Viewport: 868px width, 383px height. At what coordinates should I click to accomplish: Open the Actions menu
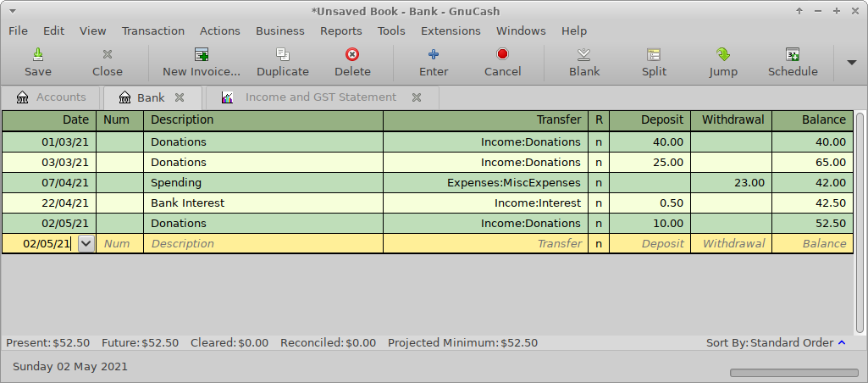220,31
